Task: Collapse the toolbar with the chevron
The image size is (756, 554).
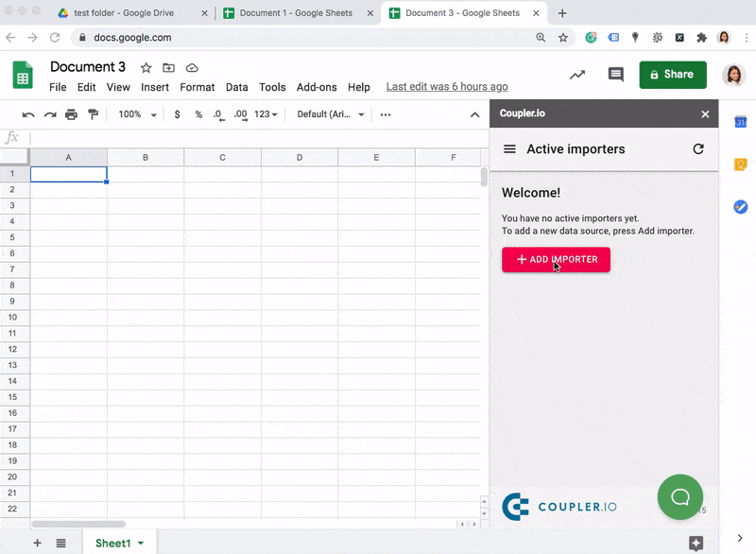Action: [x=474, y=113]
